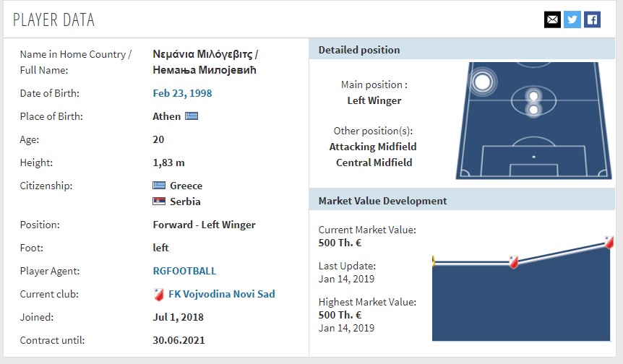Click the middle market value chart marker
623x364 pixels.
pyautogui.click(x=513, y=262)
